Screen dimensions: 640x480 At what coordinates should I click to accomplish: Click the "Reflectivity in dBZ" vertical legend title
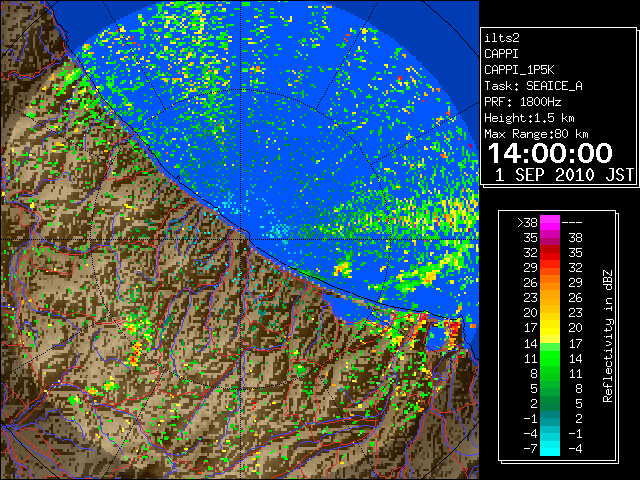tap(607, 336)
